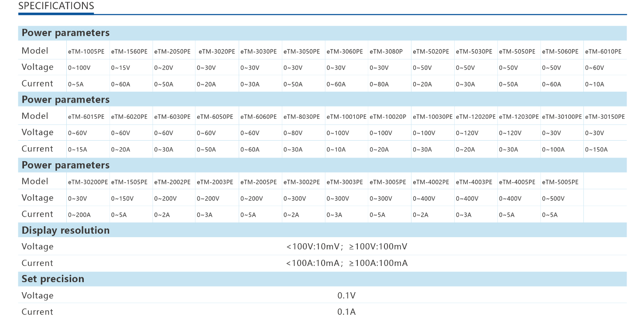Select model name eTM-5030PE
Viewport: 644px width, 321px height.
474,52
